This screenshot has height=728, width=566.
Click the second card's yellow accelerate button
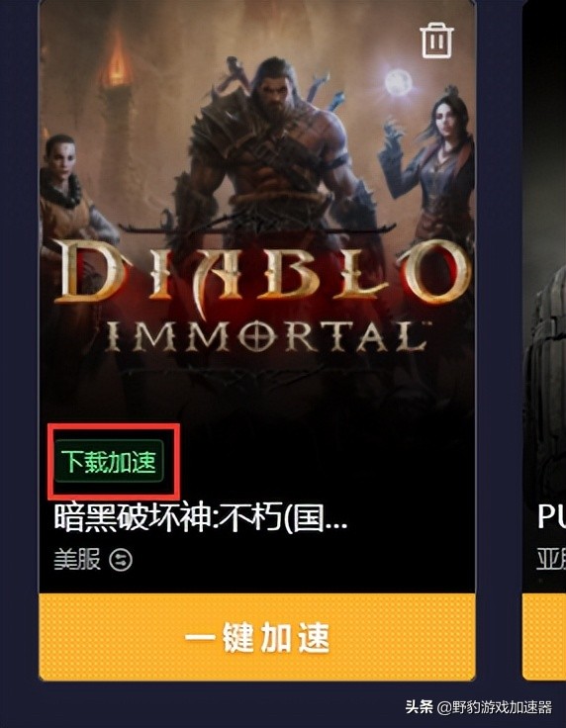click(544, 637)
